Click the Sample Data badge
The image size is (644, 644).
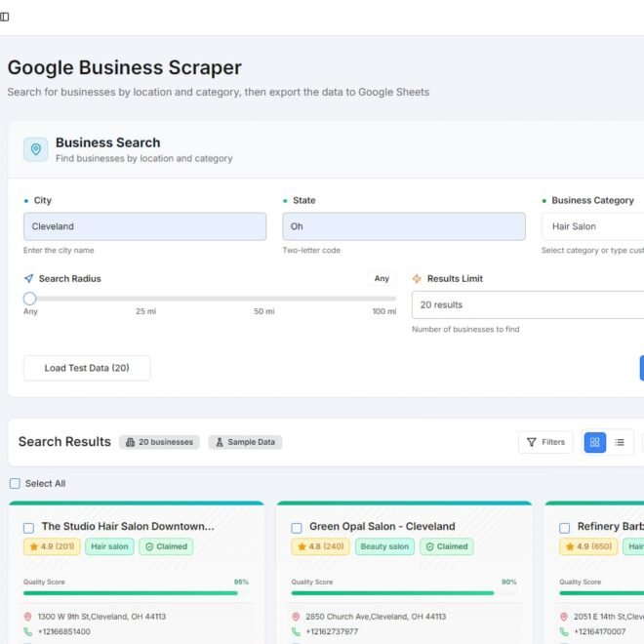pyautogui.click(x=245, y=442)
